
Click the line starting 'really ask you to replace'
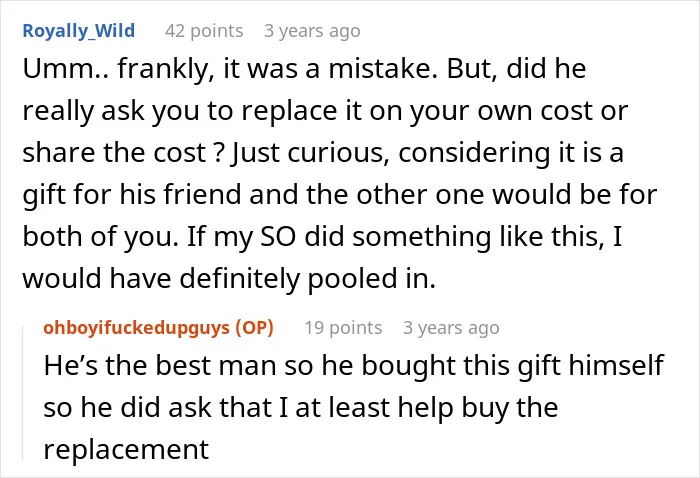click(325, 111)
